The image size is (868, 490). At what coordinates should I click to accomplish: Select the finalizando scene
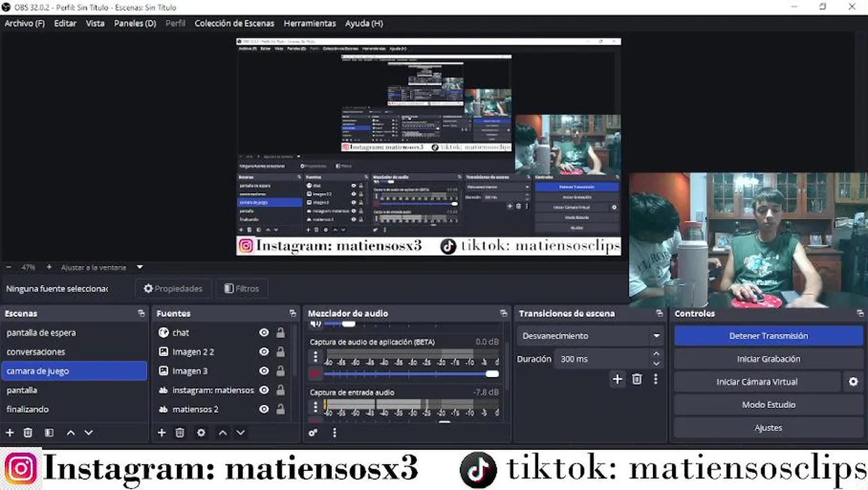pyautogui.click(x=73, y=409)
